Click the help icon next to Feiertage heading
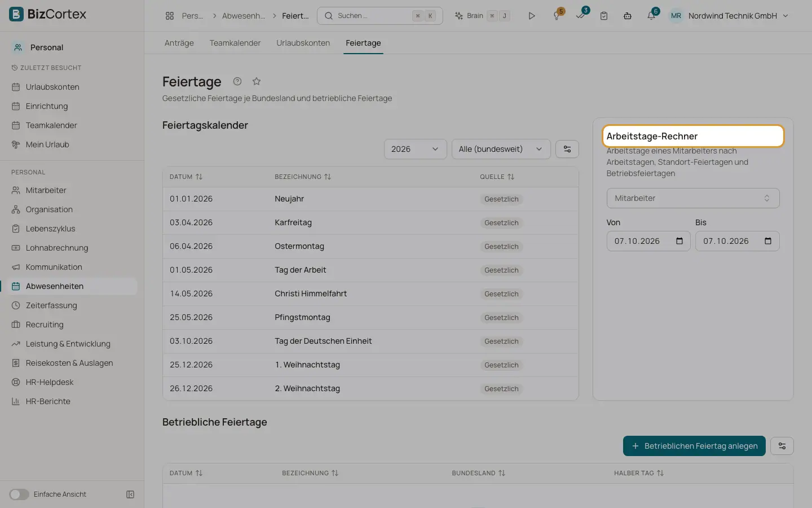 [237, 81]
